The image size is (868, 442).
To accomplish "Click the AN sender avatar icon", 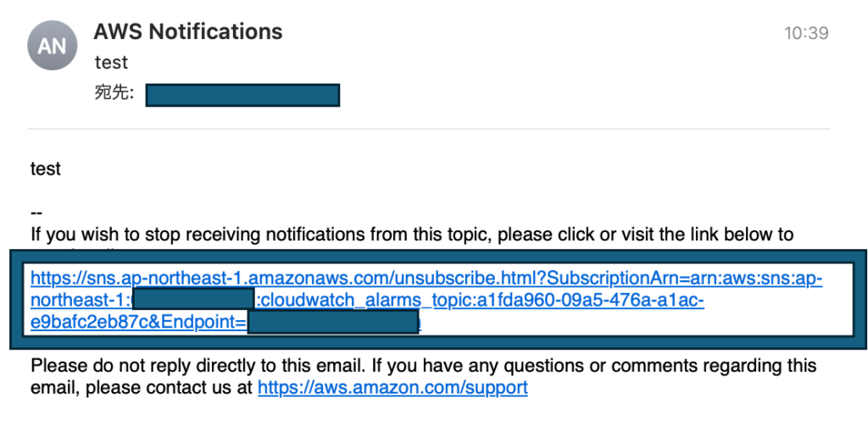I will point(52,46).
